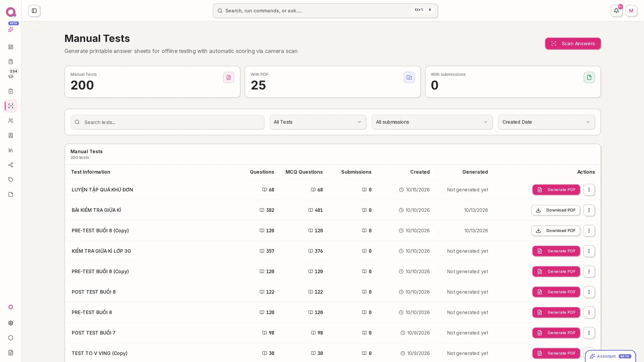Open the users sidebar icon
Screen dimensions: 644x362
[x=11, y=121]
